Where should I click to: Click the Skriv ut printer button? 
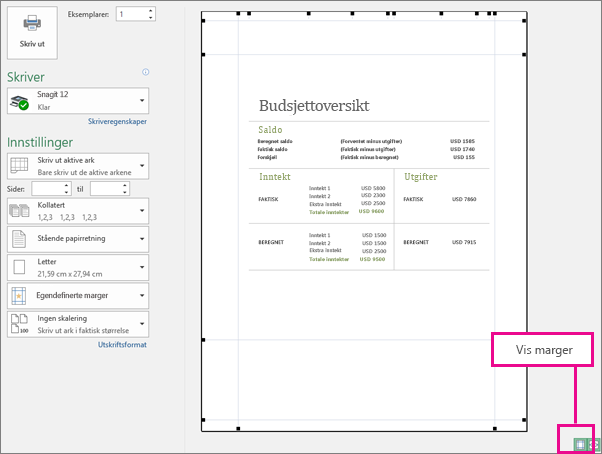pos(32,33)
